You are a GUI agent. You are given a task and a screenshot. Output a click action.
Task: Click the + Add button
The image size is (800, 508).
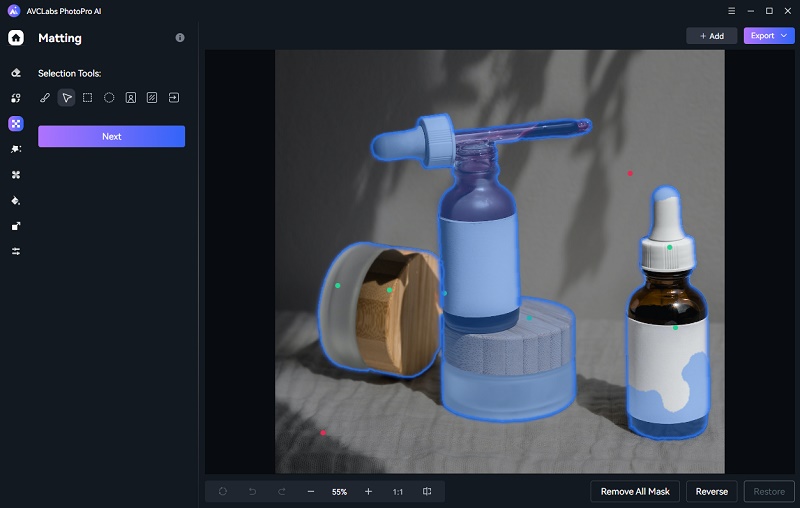tap(712, 36)
